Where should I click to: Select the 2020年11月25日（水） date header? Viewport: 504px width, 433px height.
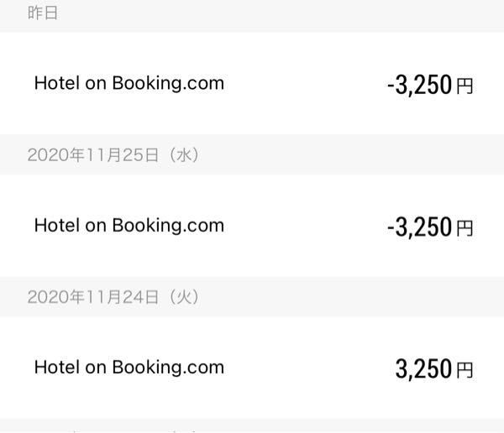click(x=113, y=155)
